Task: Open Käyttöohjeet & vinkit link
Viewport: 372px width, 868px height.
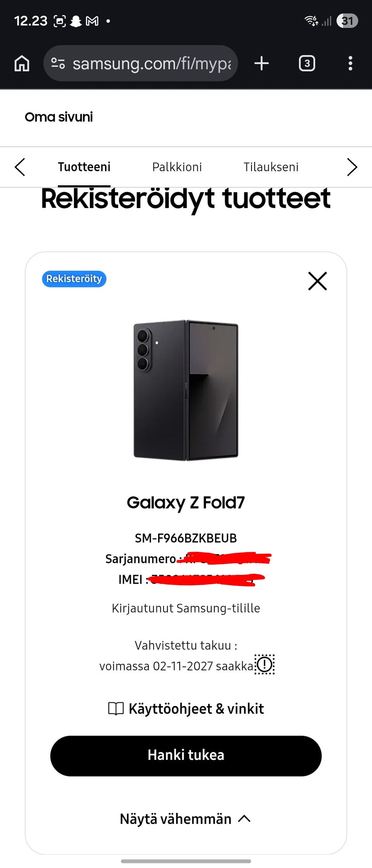Action: tap(196, 709)
